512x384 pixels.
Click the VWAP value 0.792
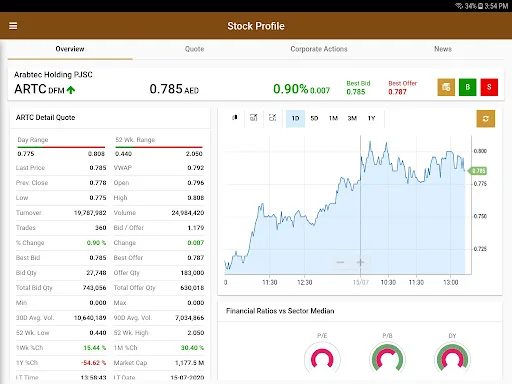tap(196, 168)
